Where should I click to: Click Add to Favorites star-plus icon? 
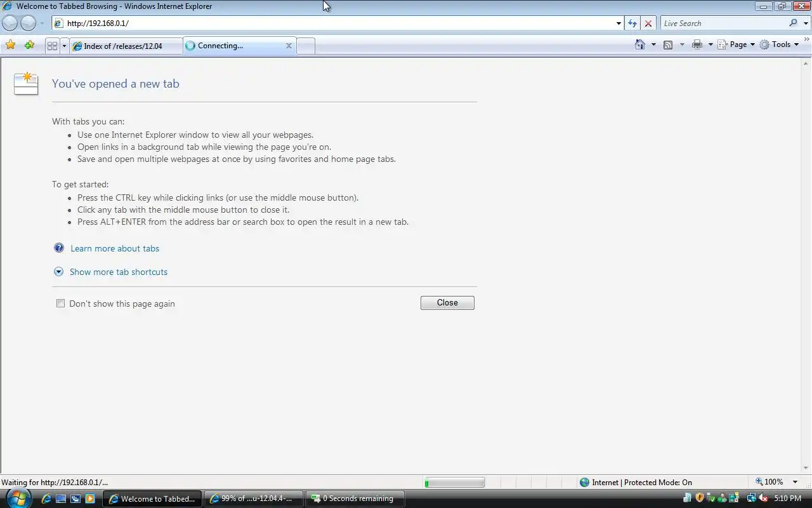click(x=29, y=45)
